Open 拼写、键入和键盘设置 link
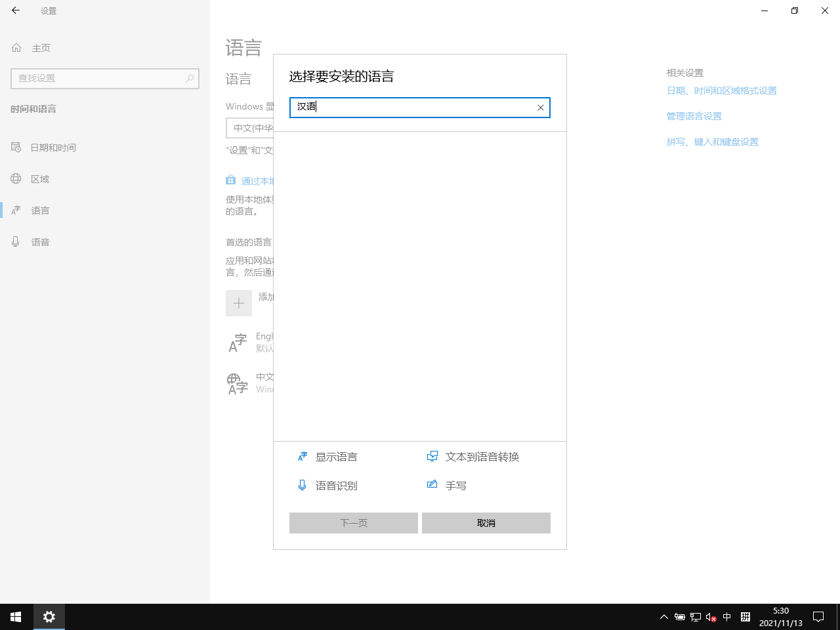 712,142
